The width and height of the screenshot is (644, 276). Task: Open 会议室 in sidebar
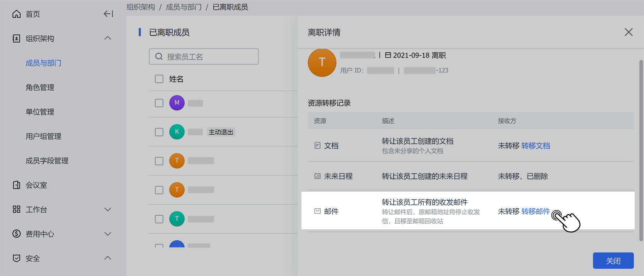pyautogui.click(x=36, y=185)
